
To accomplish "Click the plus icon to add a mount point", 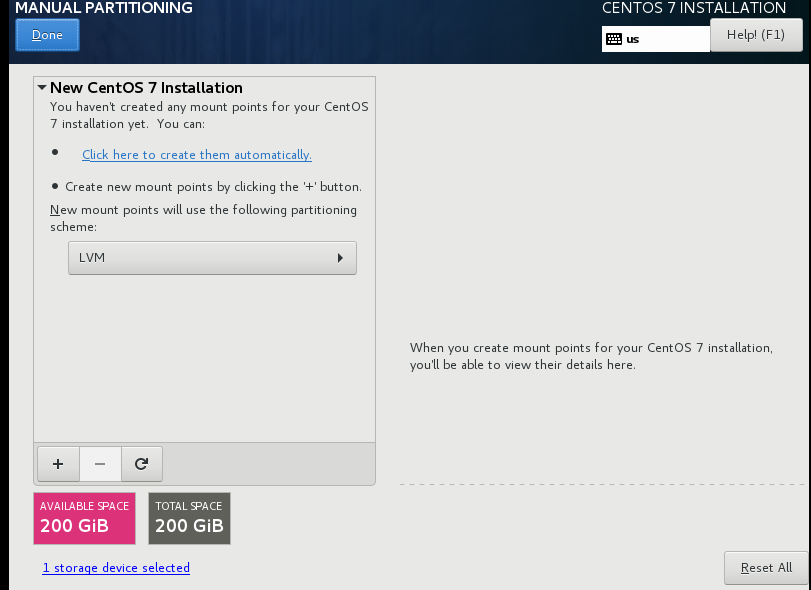I will click(x=58, y=464).
